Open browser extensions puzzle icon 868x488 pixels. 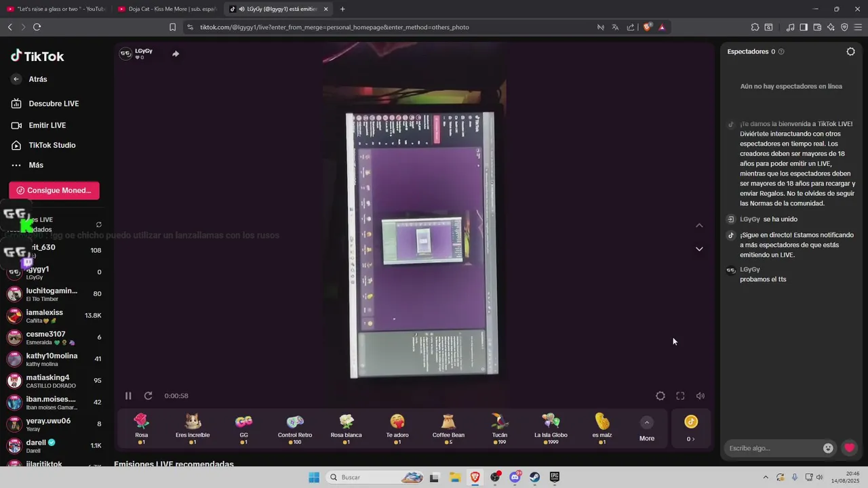pos(755,27)
